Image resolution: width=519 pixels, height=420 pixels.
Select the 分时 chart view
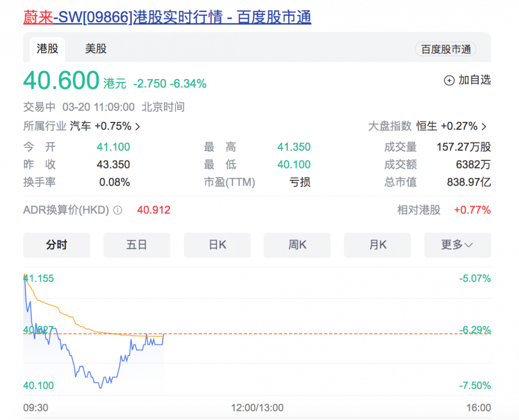pyautogui.click(x=56, y=245)
